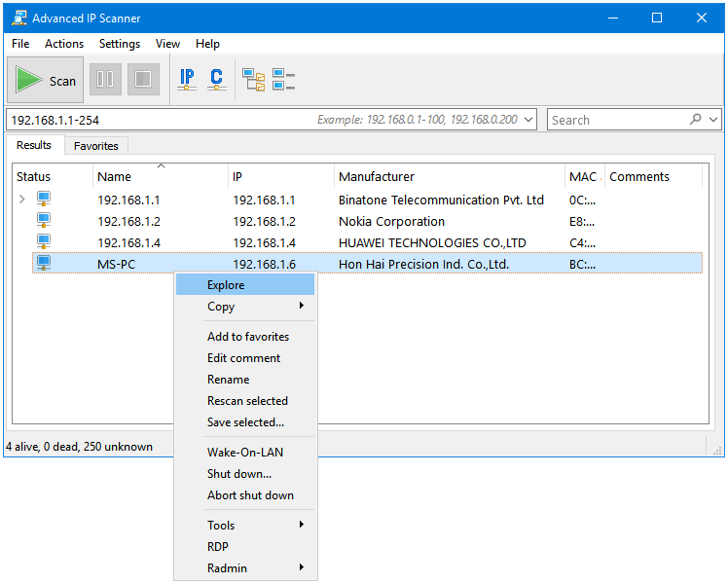Expand the 192.168.1.1 row chevron
728x584 pixels.
point(21,200)
